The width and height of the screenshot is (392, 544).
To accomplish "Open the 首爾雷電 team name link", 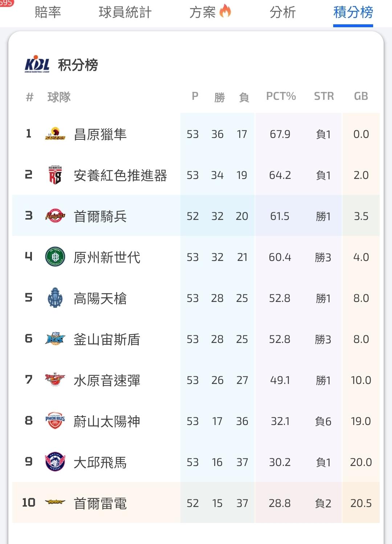I will (x=100, y=503).
